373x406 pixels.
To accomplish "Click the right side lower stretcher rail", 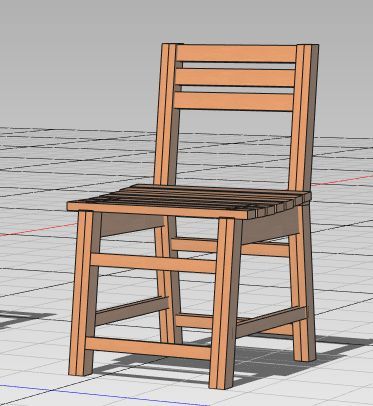I will (271, 322).
